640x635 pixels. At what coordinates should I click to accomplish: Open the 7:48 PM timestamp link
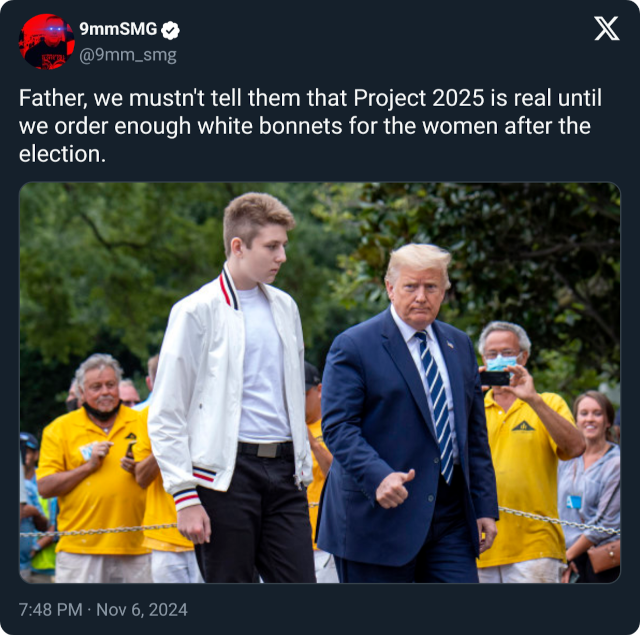51,610
